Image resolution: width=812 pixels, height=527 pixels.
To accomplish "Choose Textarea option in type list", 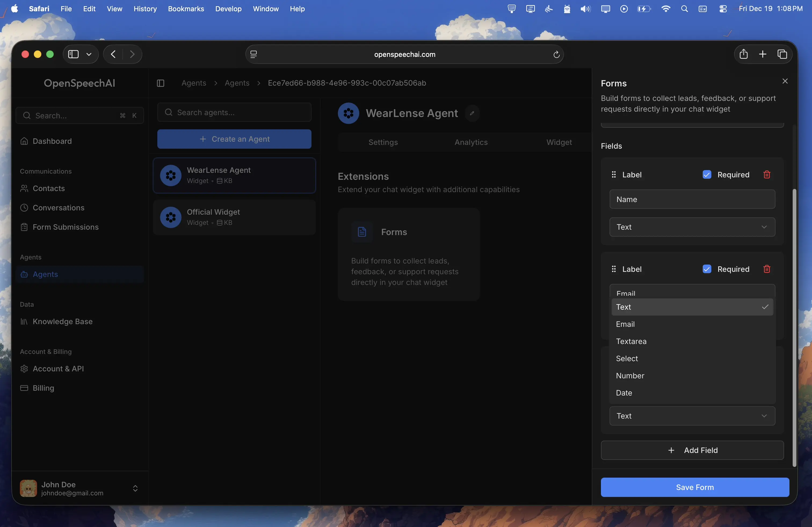I will (x=692, y=341).
